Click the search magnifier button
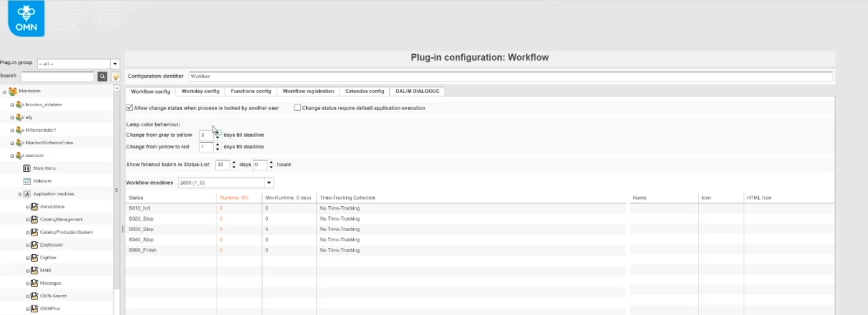 coord(102,76)
